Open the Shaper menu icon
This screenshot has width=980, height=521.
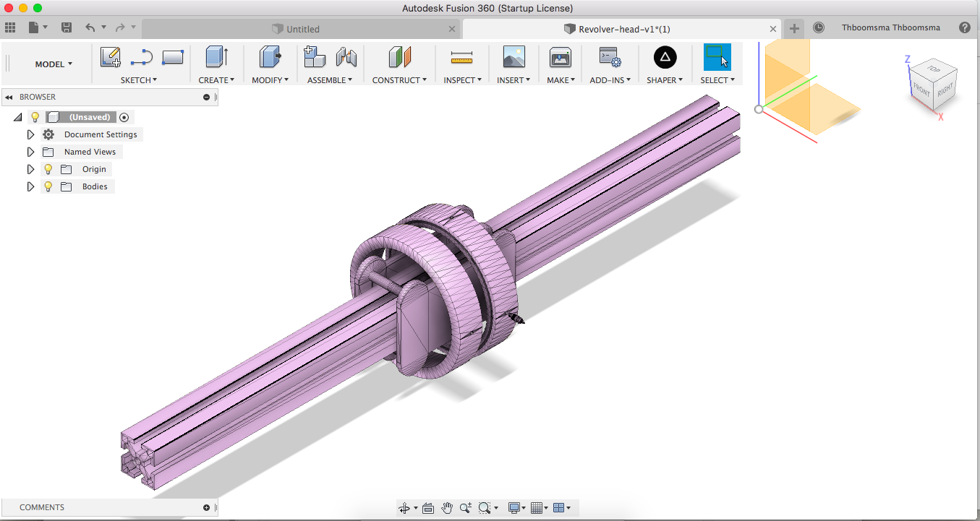664,57
